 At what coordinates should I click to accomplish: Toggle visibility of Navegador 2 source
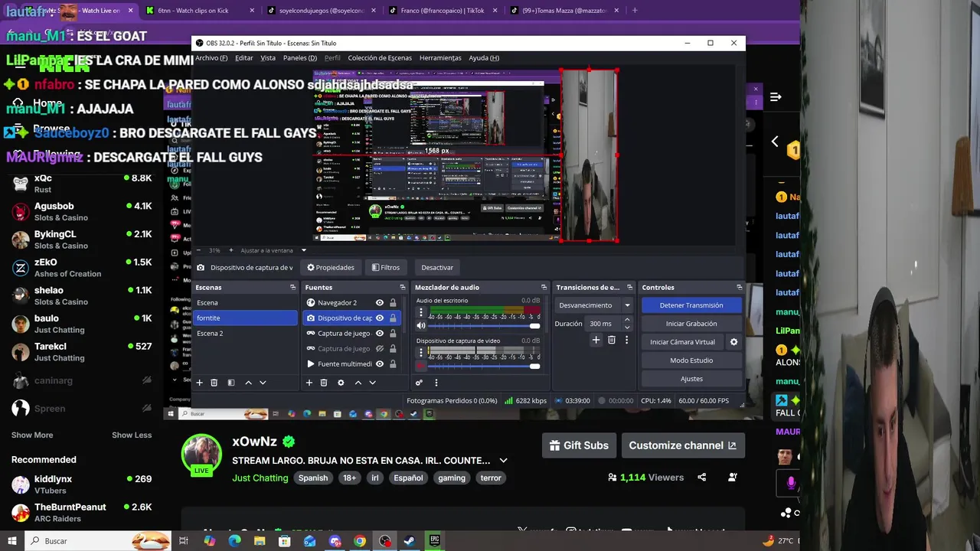coord(380,303)
